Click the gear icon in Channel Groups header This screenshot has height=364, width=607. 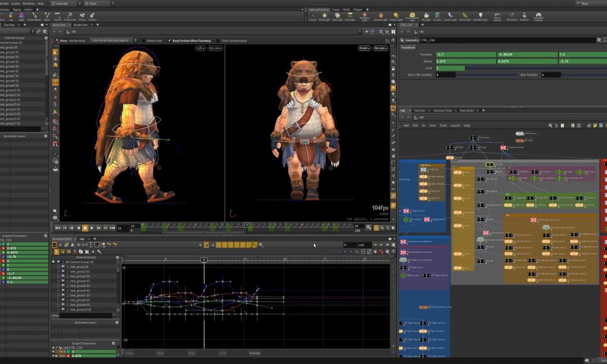pos(46,38)
